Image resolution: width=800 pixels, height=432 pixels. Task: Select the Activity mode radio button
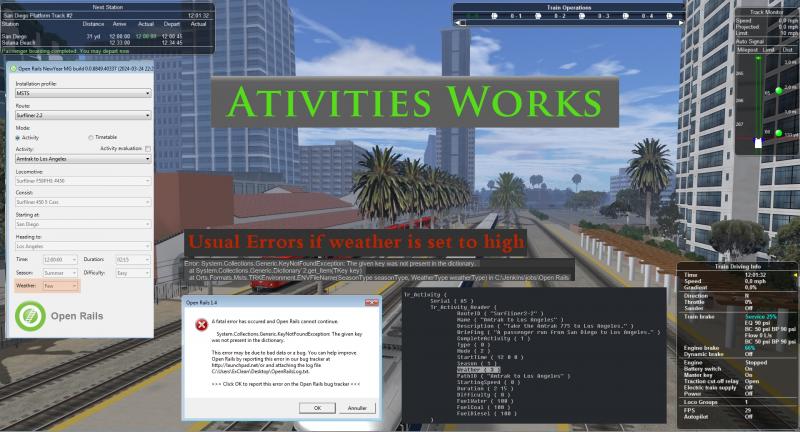[x=18, y=138]
